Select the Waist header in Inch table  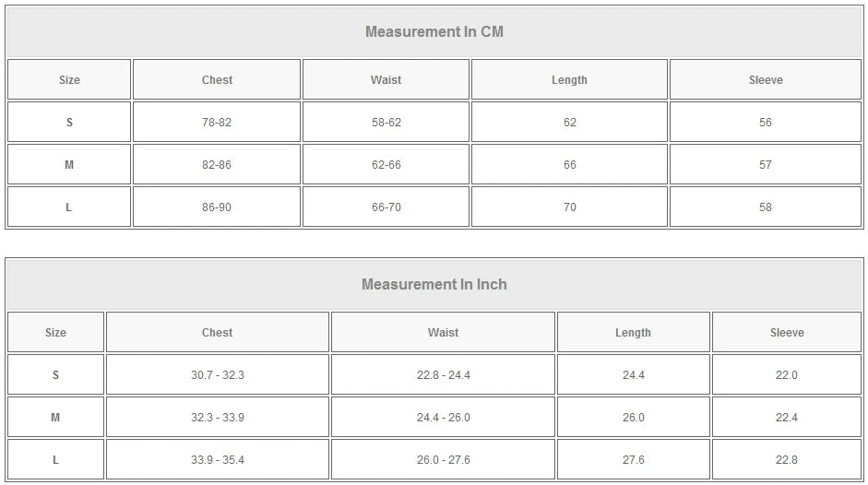click(443, 333)
